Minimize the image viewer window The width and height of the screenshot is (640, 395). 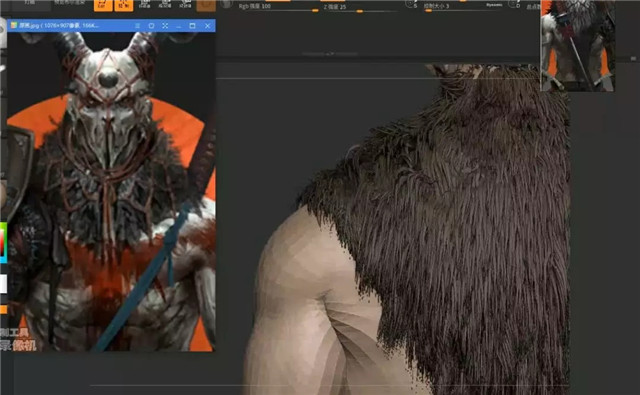coord(179,26)
